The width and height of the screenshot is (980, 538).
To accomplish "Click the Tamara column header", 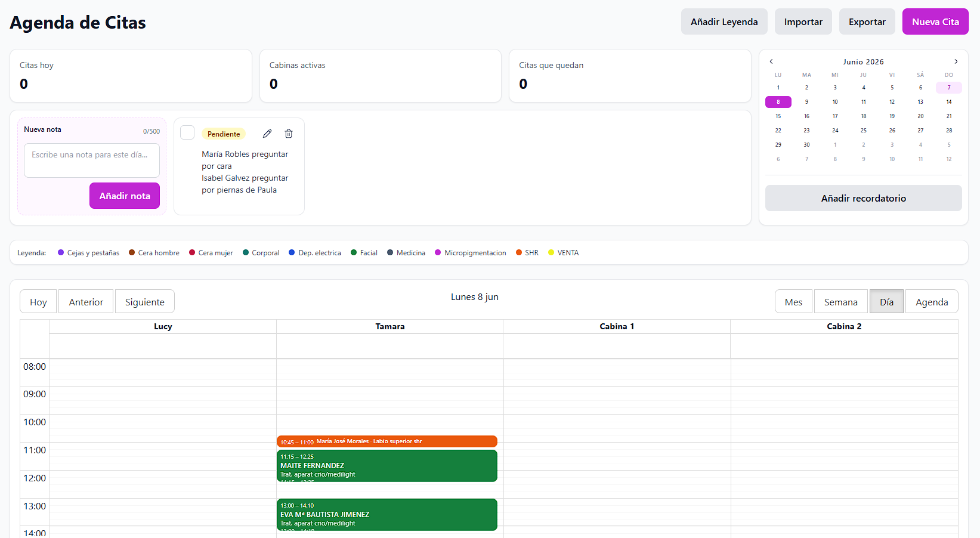I will tap(390, 326).
